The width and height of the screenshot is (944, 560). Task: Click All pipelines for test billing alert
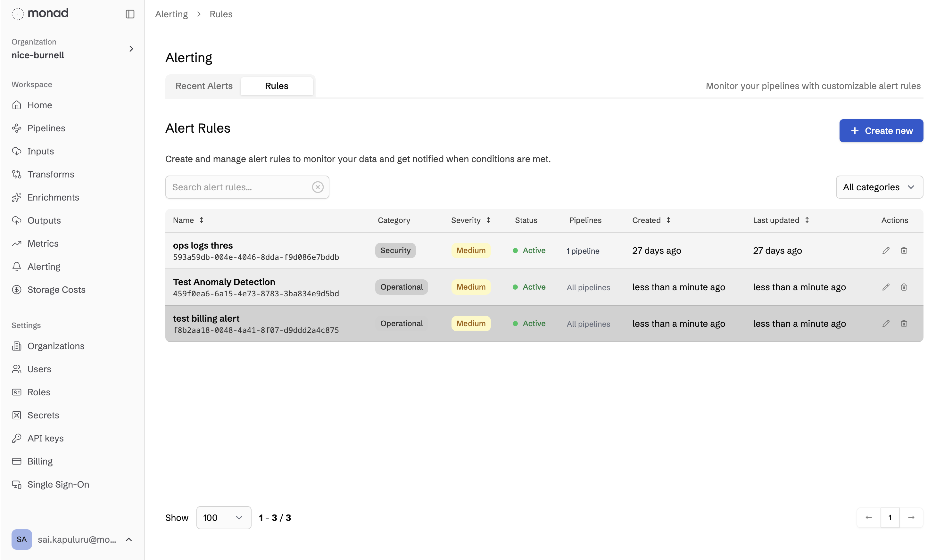(x=588, y=324)
